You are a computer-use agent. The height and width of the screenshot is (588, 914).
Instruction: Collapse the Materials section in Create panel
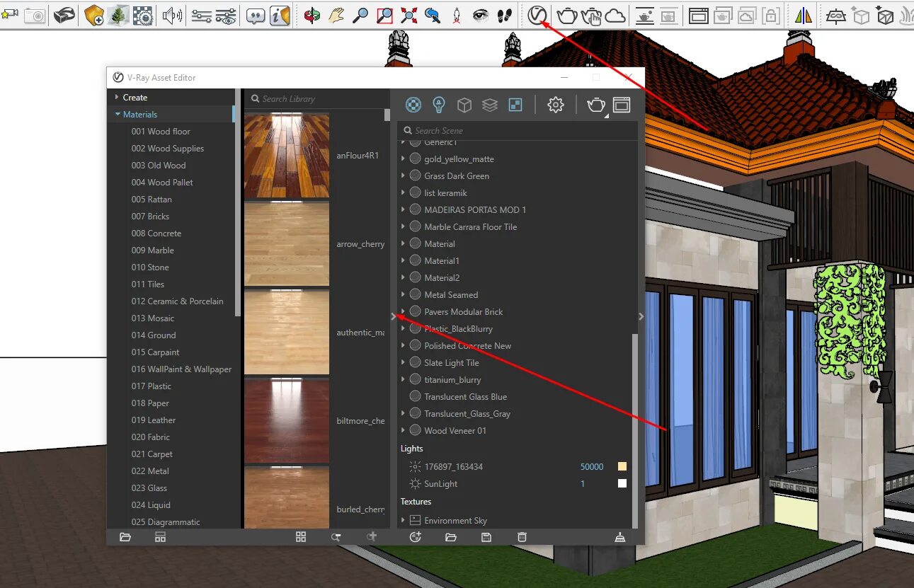pos(118,114)
